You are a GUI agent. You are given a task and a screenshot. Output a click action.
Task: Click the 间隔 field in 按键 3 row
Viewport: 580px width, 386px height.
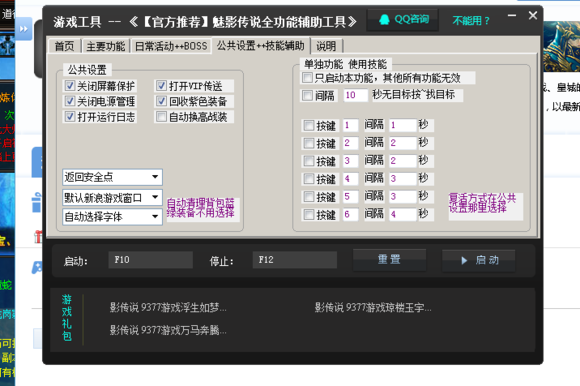click(402, 161)
